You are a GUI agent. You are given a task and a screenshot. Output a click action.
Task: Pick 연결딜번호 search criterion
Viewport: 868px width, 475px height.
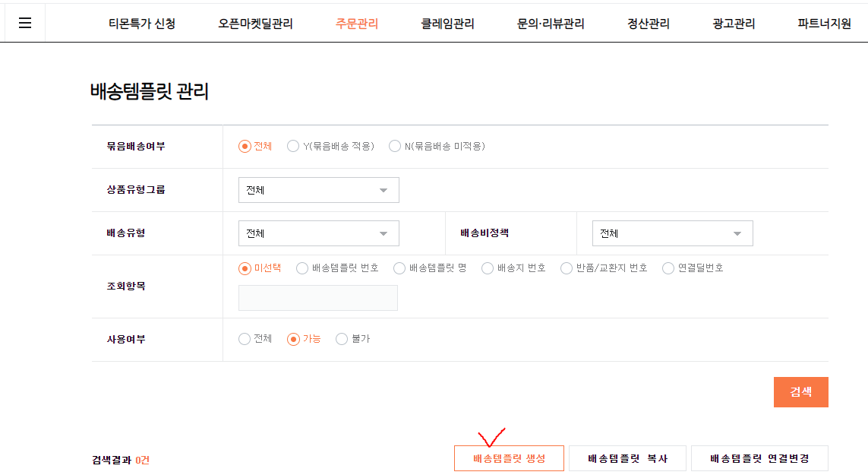pos(668,268)
